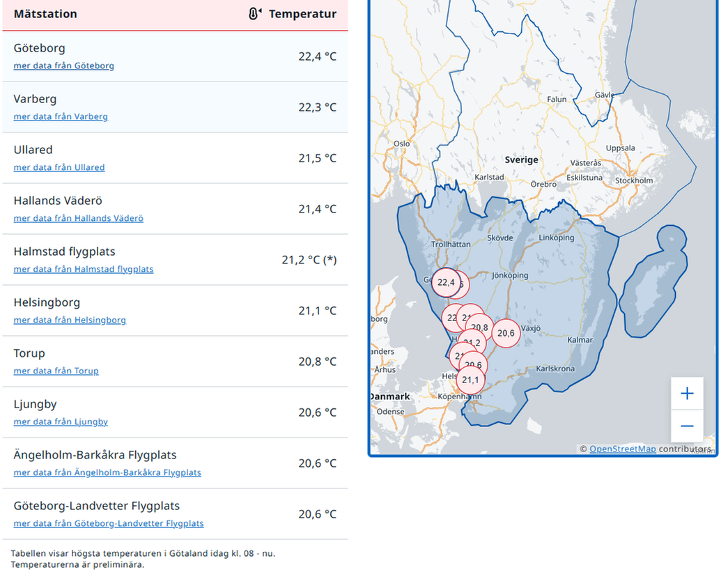Viewport: 728px width, 572px height.
Task: Click the 21,1 °C value for Helsingborg
Action: [318, 311]
